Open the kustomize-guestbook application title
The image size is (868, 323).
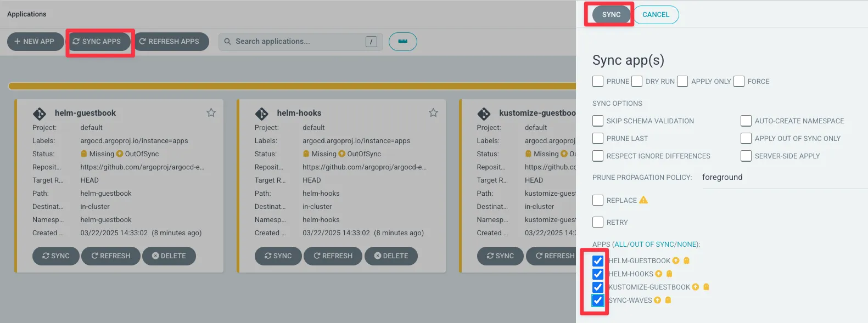pos(537,113)
